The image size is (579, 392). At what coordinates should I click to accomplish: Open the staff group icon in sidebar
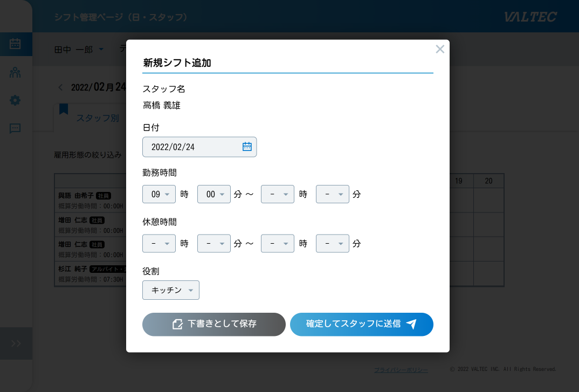click(15, 72)
